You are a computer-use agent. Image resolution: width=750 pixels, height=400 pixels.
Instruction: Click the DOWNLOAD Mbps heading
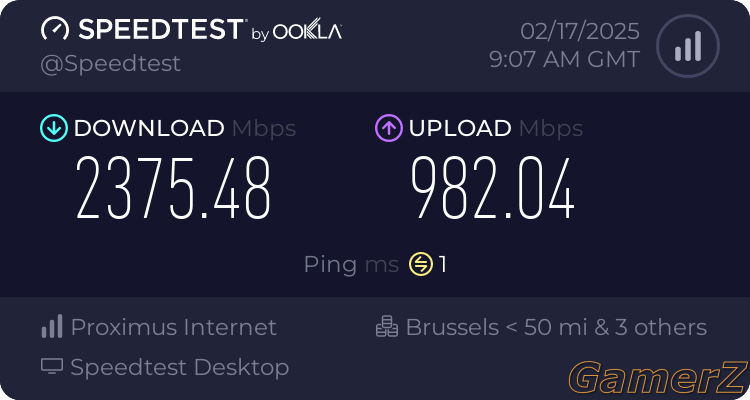point(185,128)
